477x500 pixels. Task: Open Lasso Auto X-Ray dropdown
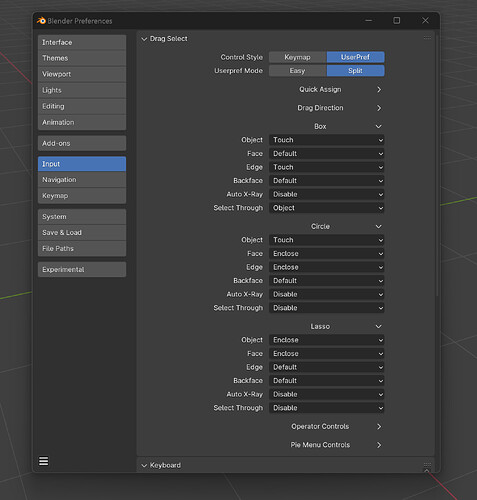pos(326,394)
